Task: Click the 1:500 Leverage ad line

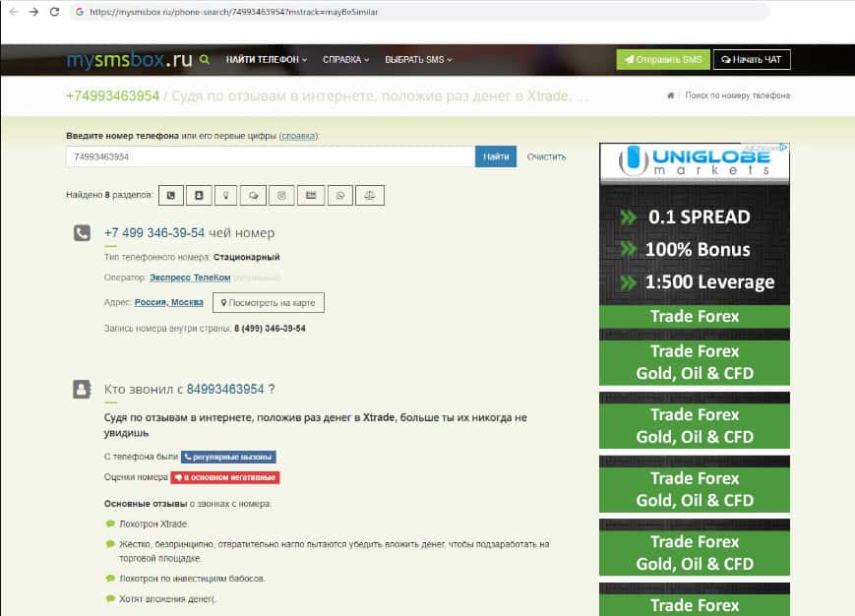Action: pos(709,281)
